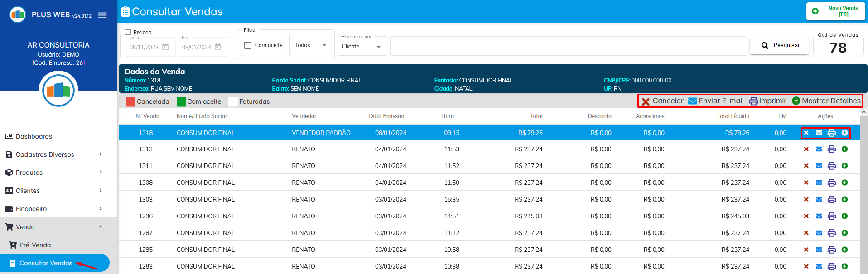Toggle the hamburger menu in sidebar header

[x=102, y=15]
